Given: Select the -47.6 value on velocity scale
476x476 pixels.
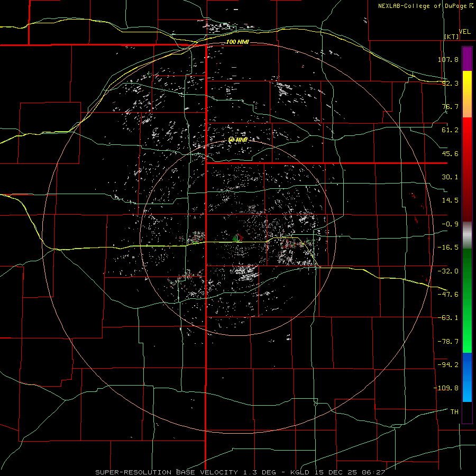Looking at the screenshot, I should pyautogui.click(x=448, y=295).
